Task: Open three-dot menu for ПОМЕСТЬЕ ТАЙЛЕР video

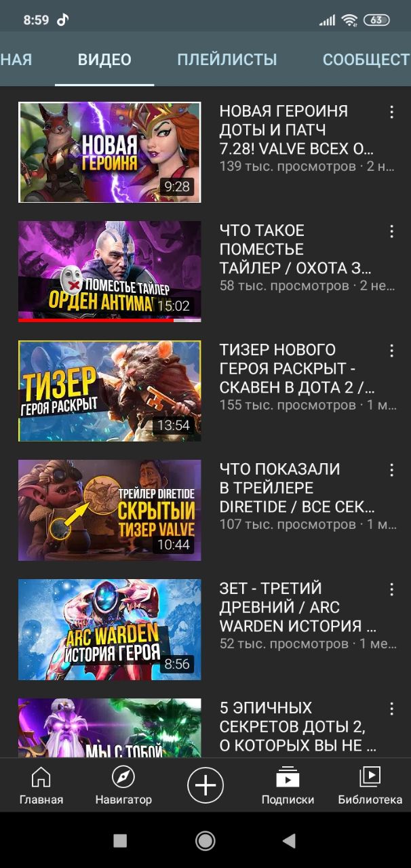Action: [x=391, y=231]
